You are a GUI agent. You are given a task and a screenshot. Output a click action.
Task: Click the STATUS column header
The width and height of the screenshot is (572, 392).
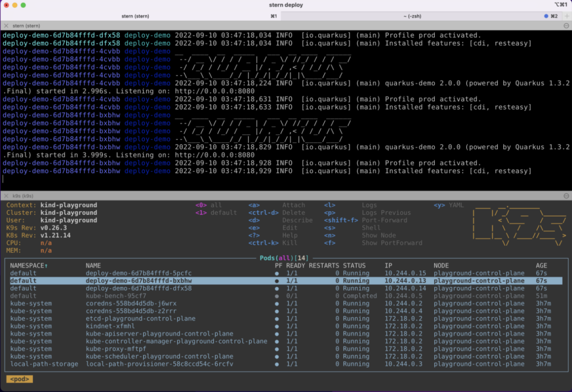(354, 266)
